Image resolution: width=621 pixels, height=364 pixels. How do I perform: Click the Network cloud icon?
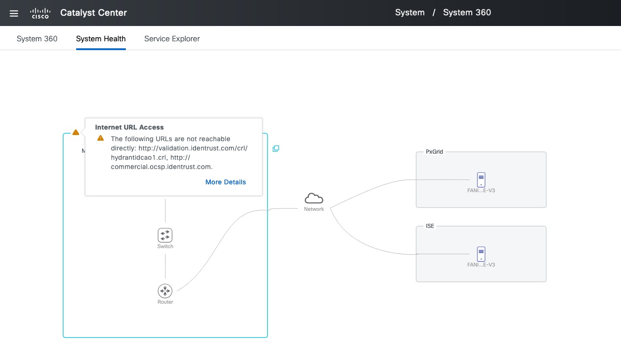pyautogui.click(x=314, y=199)
